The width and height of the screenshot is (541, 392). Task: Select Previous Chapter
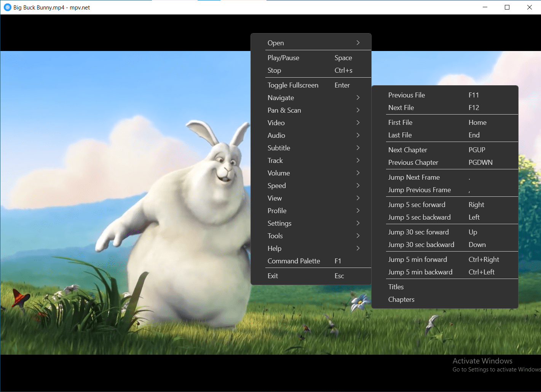(445, 163)
